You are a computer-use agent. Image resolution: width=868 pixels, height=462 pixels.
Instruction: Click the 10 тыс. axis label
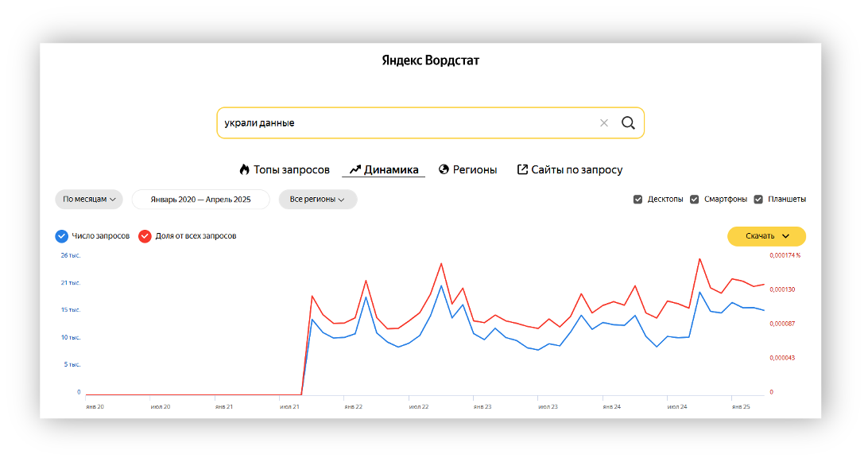point(71,337)
